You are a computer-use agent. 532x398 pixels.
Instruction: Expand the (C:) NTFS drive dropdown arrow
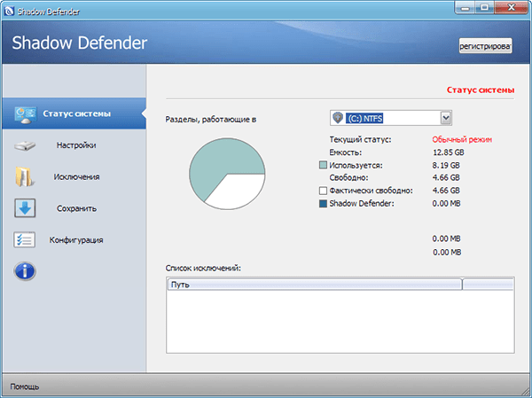coord(446,118)
